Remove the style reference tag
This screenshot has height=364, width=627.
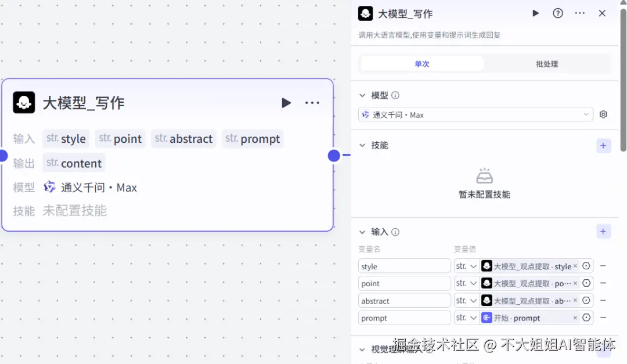575,266
